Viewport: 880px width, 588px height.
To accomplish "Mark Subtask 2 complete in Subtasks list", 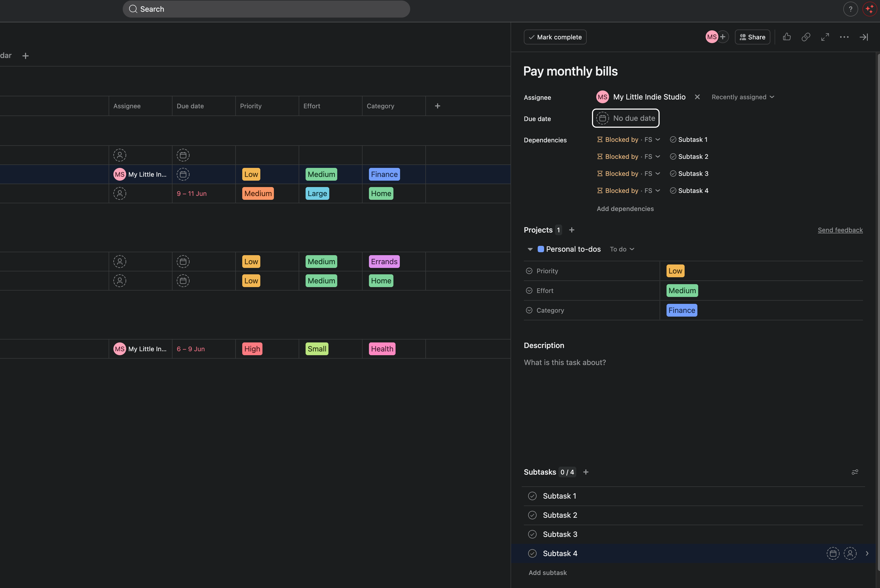I will coord(532,515).
